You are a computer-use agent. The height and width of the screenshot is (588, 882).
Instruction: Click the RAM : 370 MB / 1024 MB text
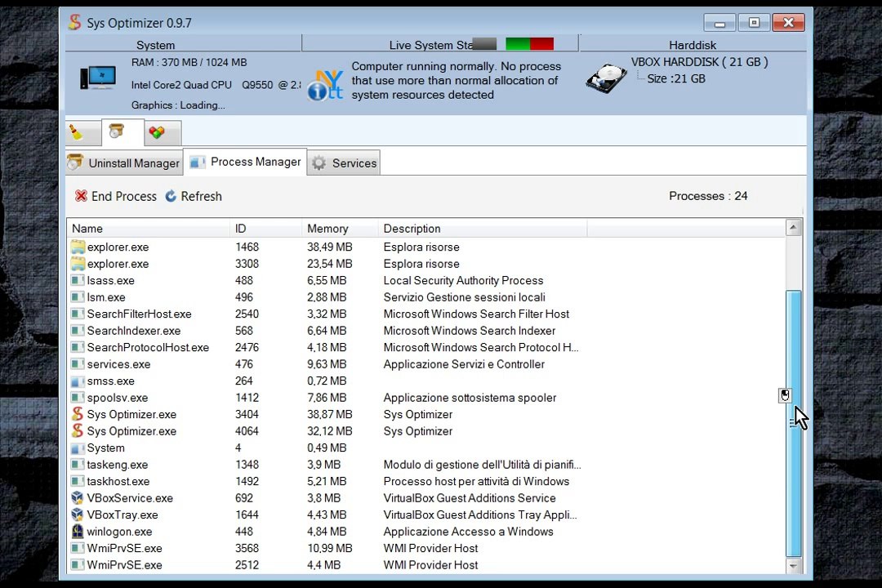tap(189, 62)
